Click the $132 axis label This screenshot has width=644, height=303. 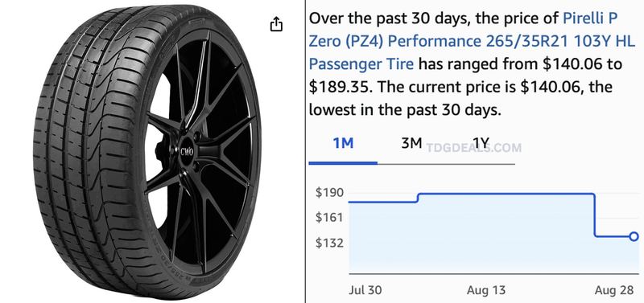click(x=329, y=244)
